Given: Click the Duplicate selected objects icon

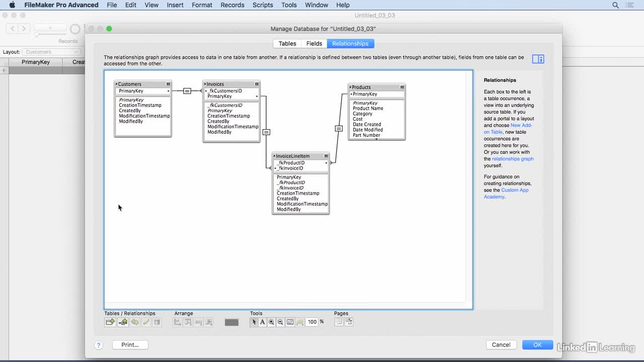Looking at the screenshot, I should tap(135, 322).
